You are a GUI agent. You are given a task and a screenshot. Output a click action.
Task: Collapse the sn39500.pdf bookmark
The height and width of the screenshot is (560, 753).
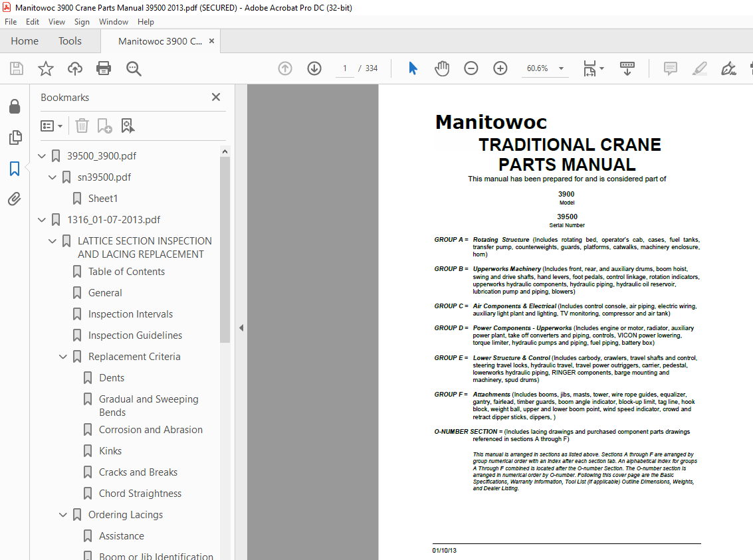click(53, 177)
